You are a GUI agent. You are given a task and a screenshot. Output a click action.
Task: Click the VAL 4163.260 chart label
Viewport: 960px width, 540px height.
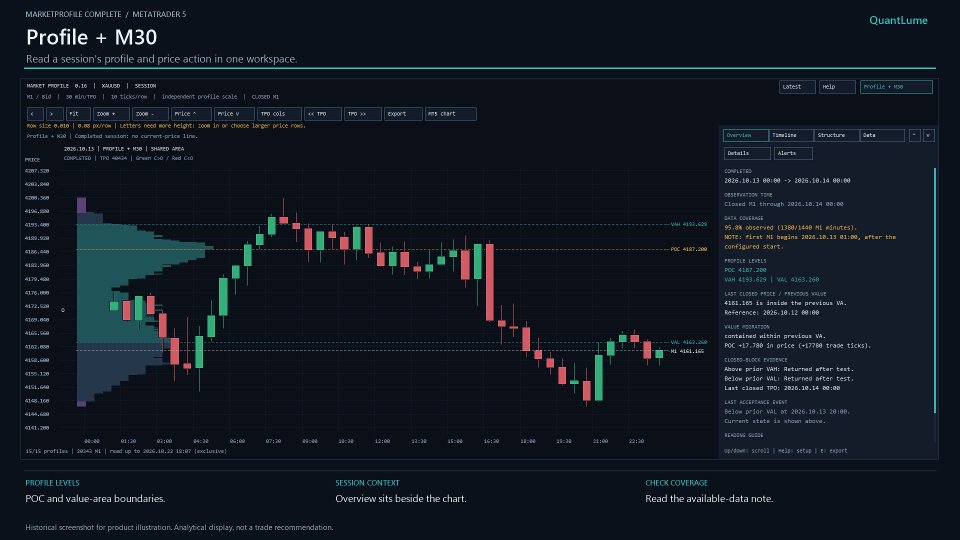click(x=689, y=342)
